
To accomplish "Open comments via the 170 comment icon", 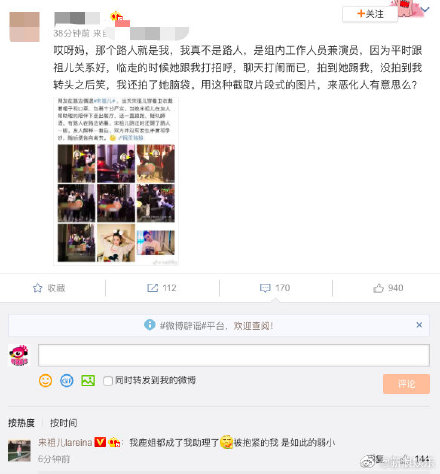I will pos(265,288).
